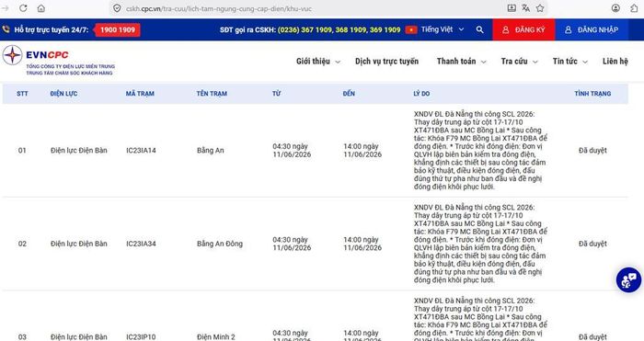
Task: Call hotline 1900 1909 badge
Action: pos(118,29)
